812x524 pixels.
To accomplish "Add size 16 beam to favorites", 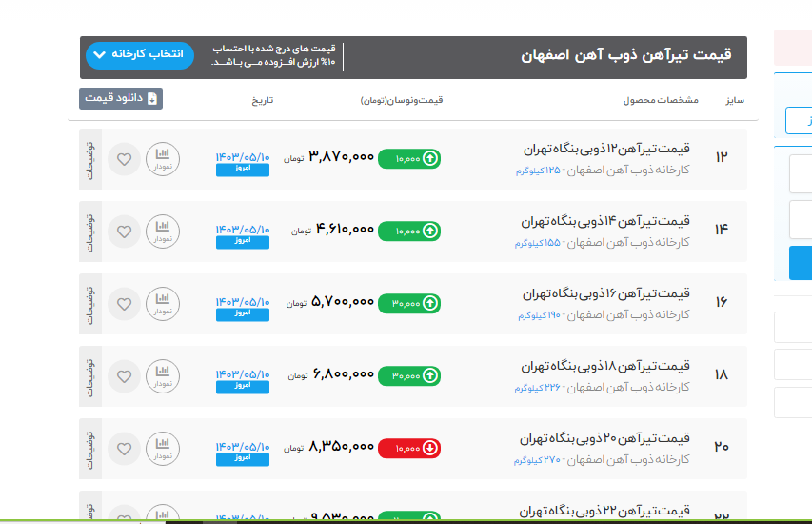I will point(124,304).
